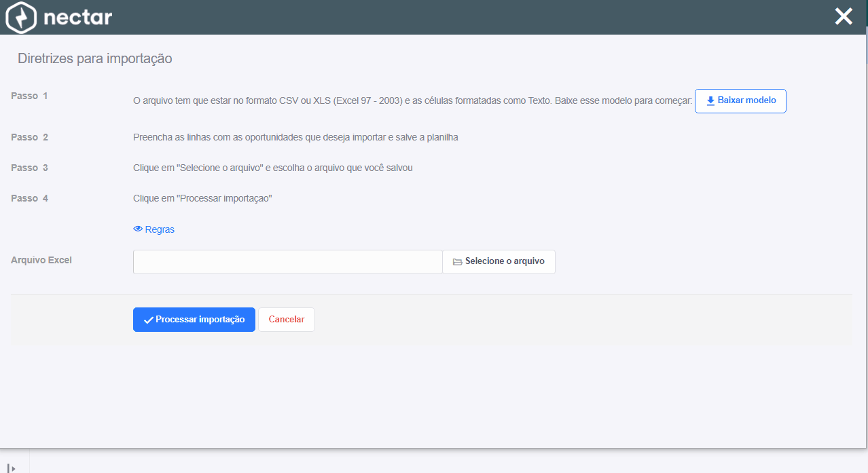This screenshot has width=868, height=473.
Task: Click the 'Arquivo Excel' label
Action: pos(41,260)
